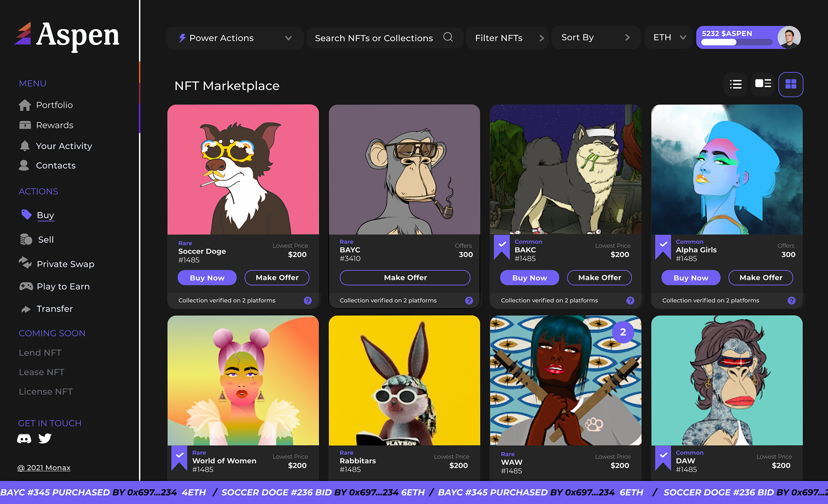Screen dimensions: 828x504
Task: Open Portfolio home icon in menu
Action: pos(25,105)
